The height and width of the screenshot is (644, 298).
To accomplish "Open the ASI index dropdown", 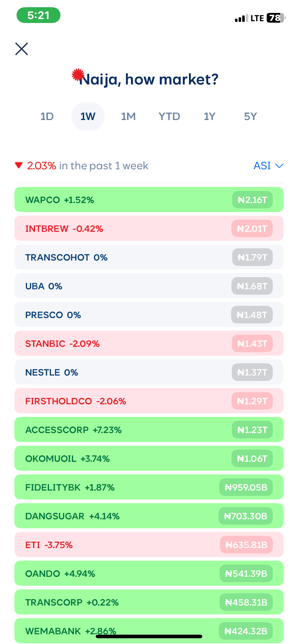I will pyautogui.click(x=268, y=166).
